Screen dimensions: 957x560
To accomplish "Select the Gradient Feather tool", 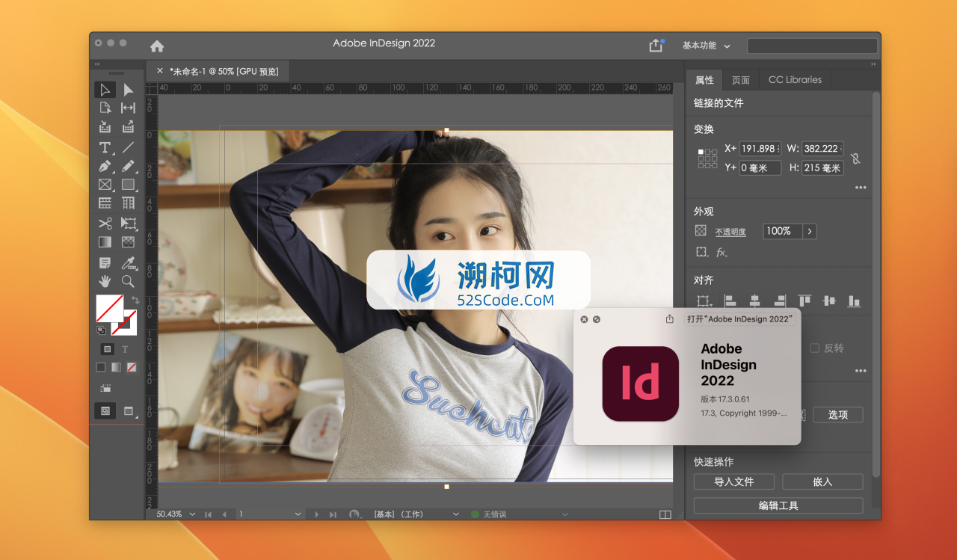I will click(x=128, y=241).
